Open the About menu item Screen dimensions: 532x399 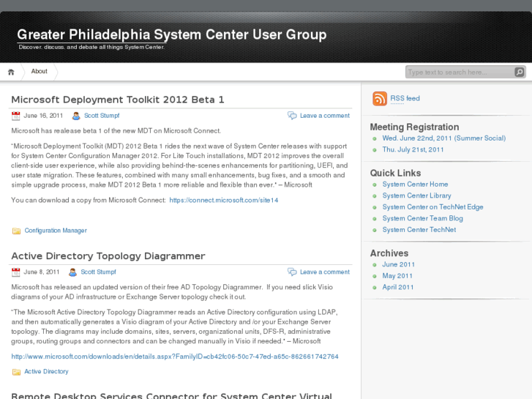tap(39, 71)
